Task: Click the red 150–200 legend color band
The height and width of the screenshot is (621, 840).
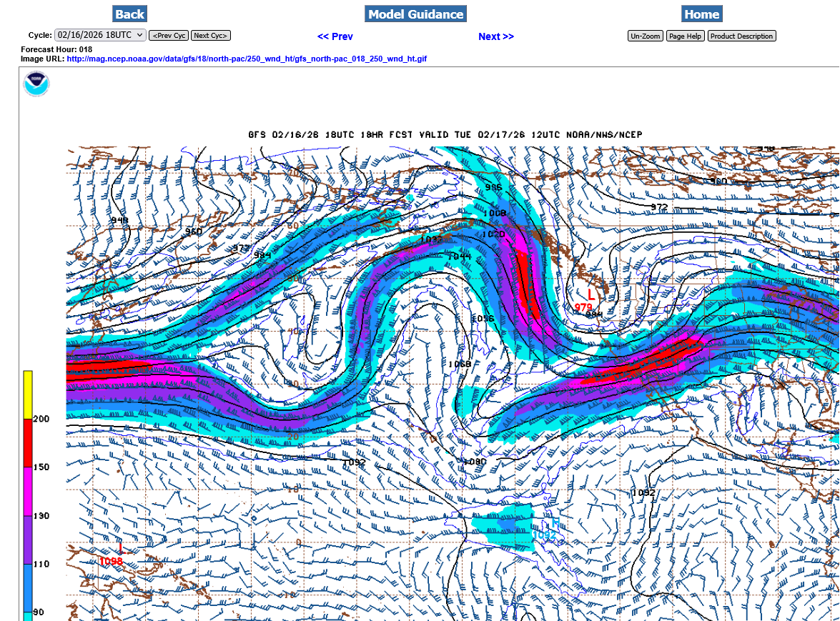Action: pos(27,442)
